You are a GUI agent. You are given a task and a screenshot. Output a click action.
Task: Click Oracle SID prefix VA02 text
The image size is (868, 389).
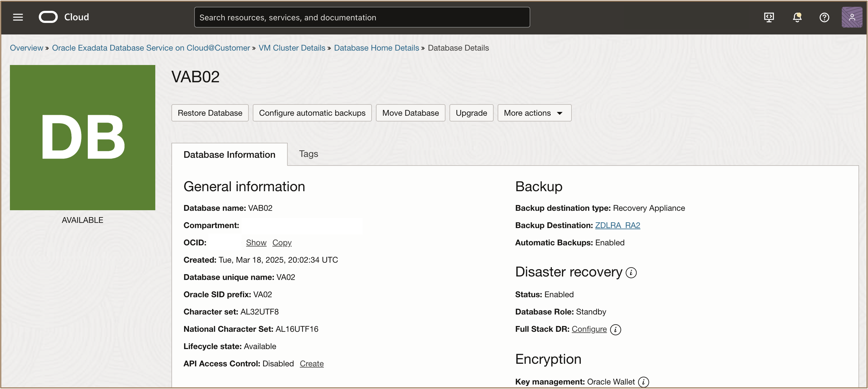click(228, 294)
